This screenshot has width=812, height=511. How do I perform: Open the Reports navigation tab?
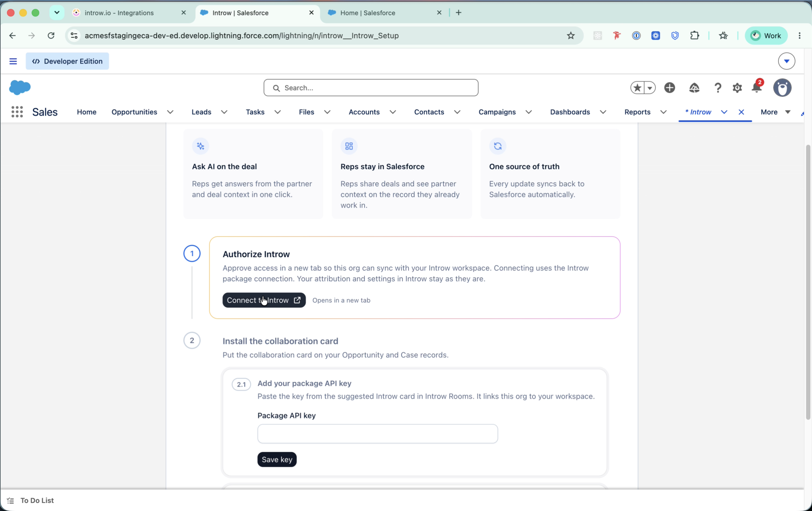tap(637, 112)
